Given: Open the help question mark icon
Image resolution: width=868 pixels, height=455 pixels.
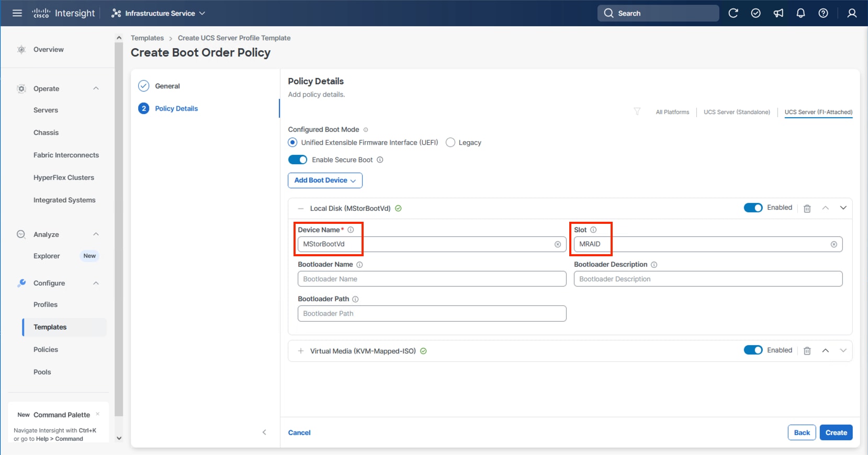Looking at the screenshot, I should pyautogui.click(x=823, y=13).
